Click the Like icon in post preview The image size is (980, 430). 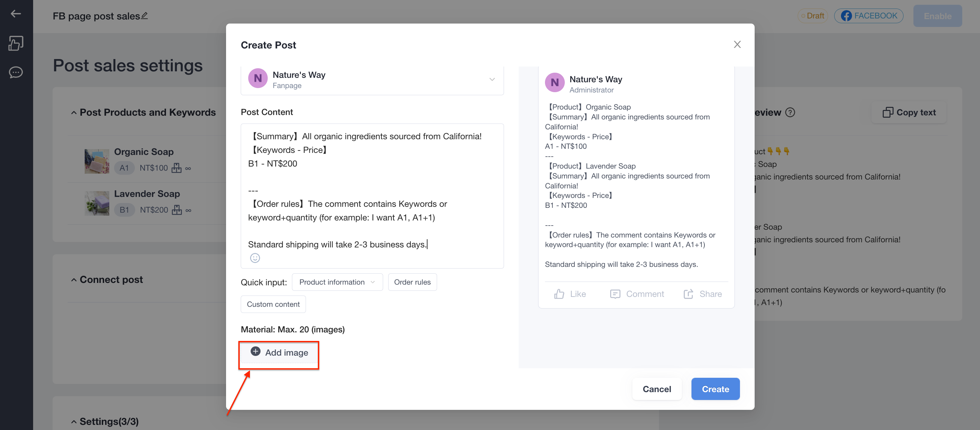(x=559, y=294)
